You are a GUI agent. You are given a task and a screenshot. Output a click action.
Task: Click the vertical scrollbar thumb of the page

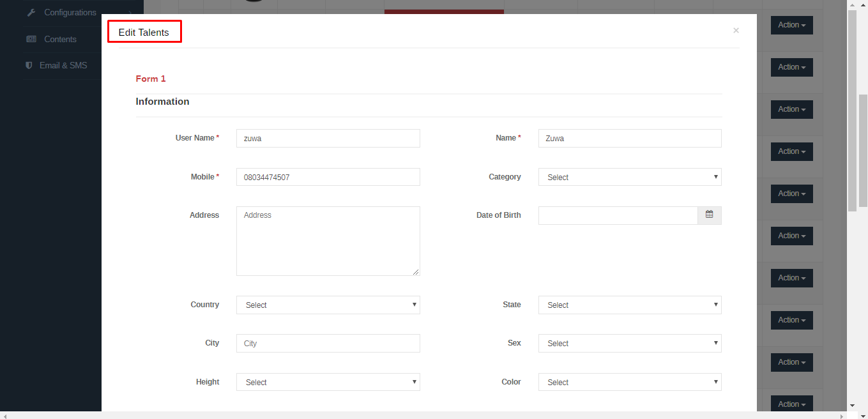pyautogui.click(x=863, y=151)
